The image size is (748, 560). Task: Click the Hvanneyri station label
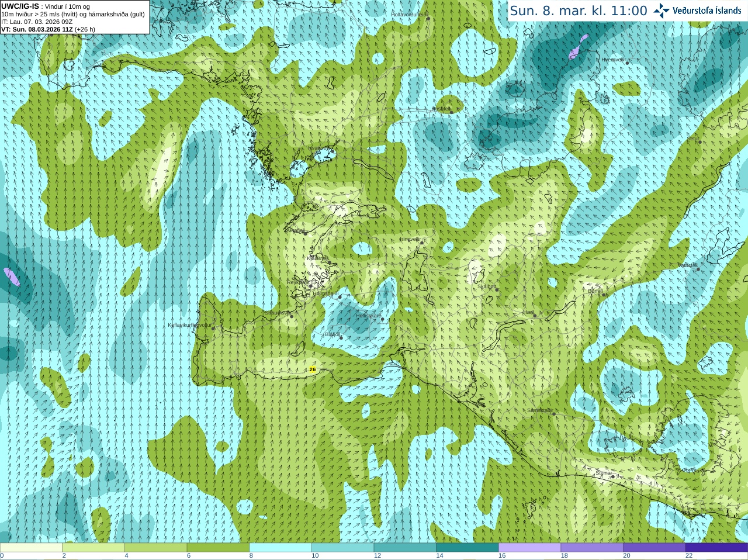319,148
